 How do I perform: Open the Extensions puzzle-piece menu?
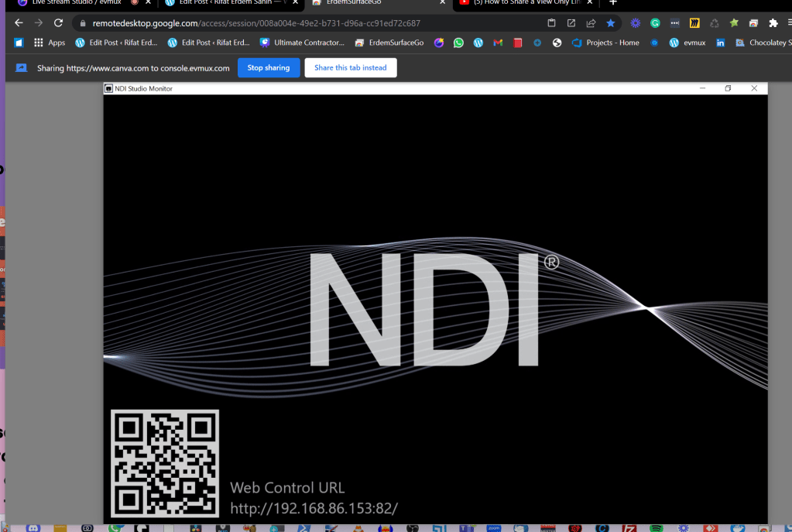point(773,22)
